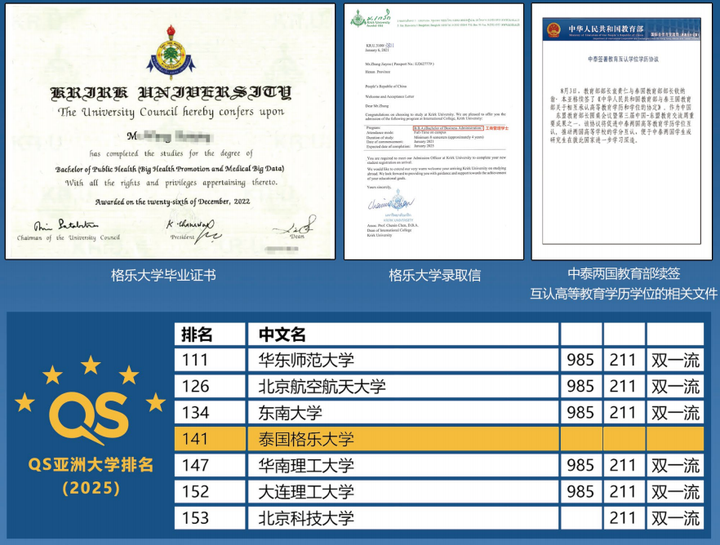The height and width of the screenshot is (545, 720).
Task: Click 211 in the 北京科技大学 row
Action: click(x=623, y=518)
